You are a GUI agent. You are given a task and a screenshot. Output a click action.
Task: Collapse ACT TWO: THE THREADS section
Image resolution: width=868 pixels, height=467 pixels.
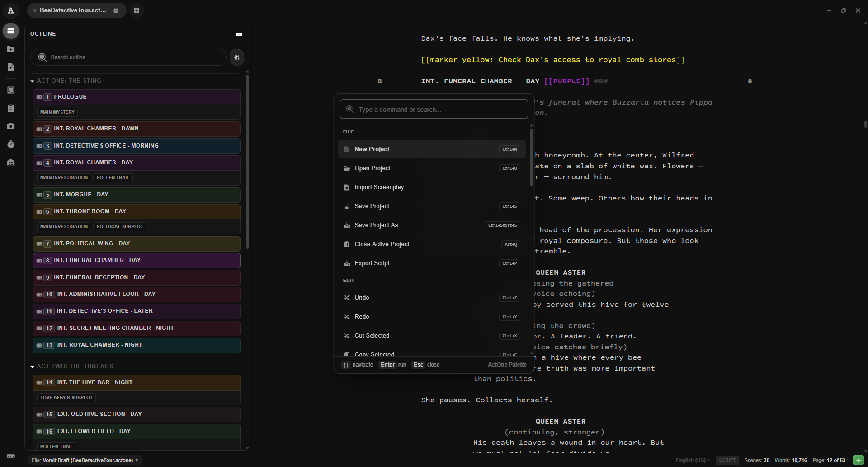(33, 367)
